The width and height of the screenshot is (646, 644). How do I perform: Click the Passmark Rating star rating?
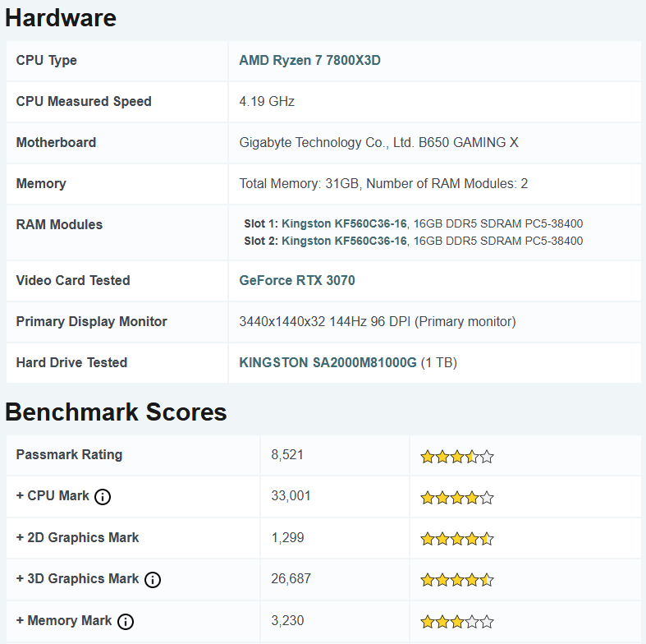[457, 457]
